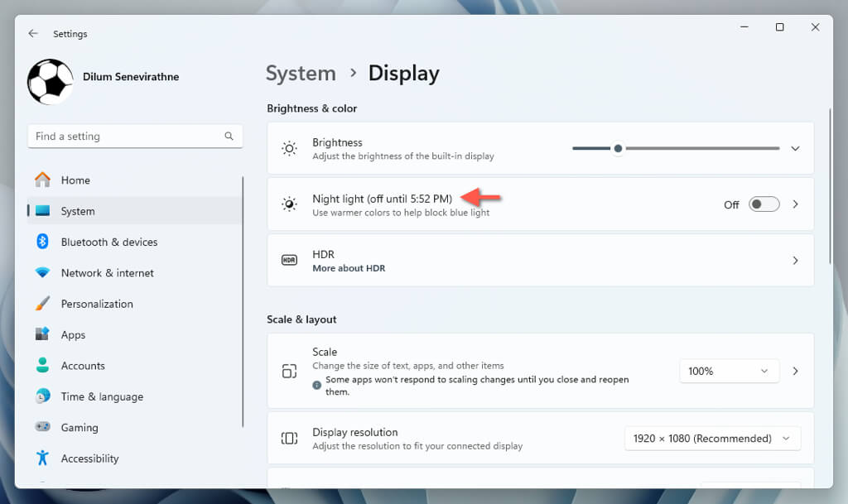848x504 pixels.
Task: Go to Gaming settings
Action: 135,427
